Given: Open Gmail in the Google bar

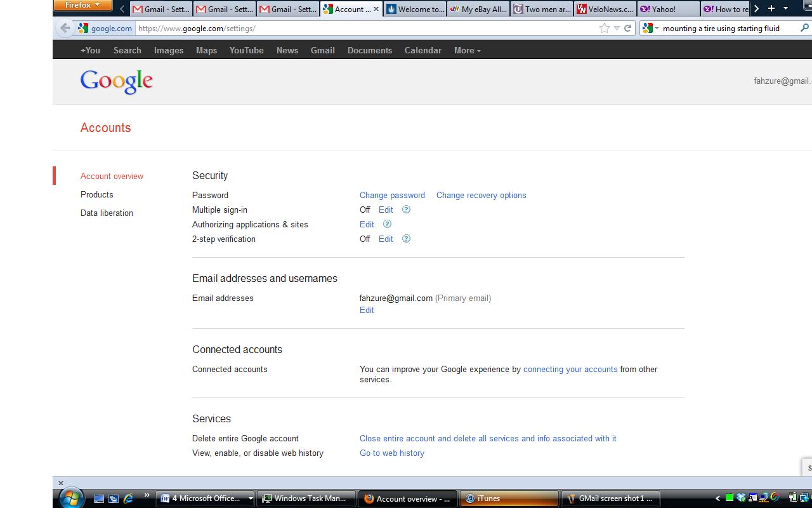Looking at the screenshot, I should [323, 50].
